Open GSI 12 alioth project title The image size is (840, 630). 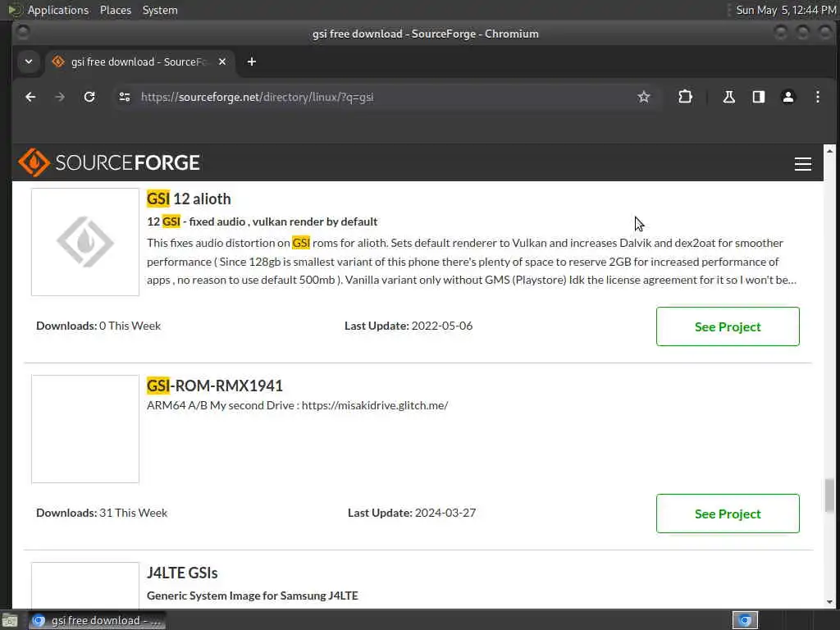189,199
